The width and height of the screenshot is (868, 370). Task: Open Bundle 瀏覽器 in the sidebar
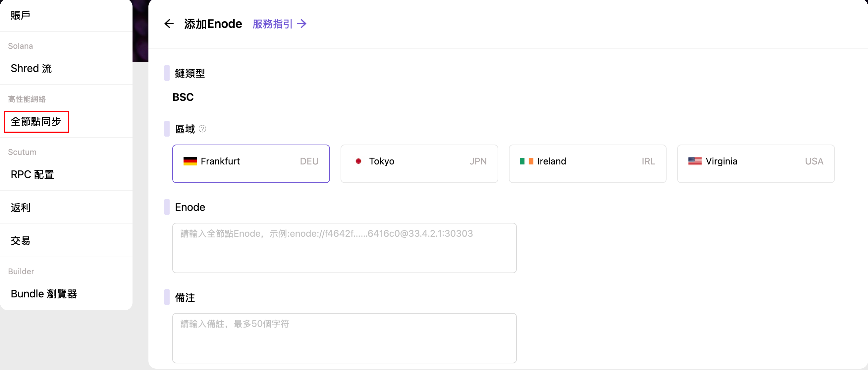click(x=44, y=294)
